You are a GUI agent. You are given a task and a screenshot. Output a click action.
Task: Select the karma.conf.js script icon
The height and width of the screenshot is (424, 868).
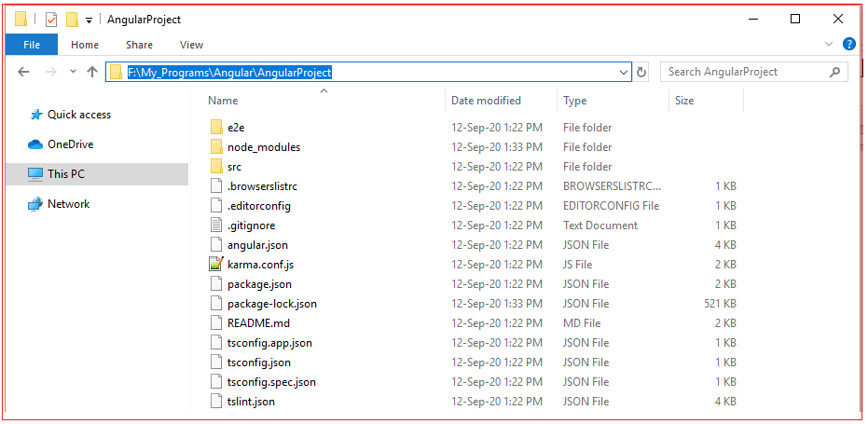[x=216, y=265]
